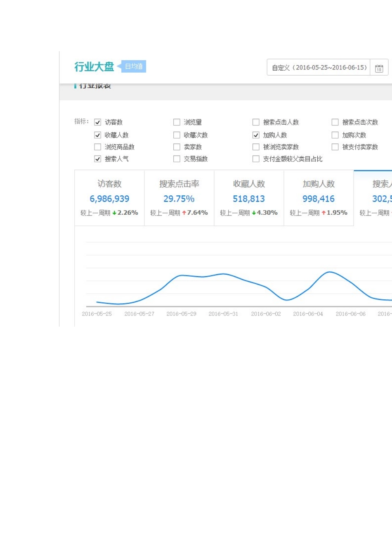392x555 pixels.
Task: Click the 日均值 tag label
Action: (134, 66)
